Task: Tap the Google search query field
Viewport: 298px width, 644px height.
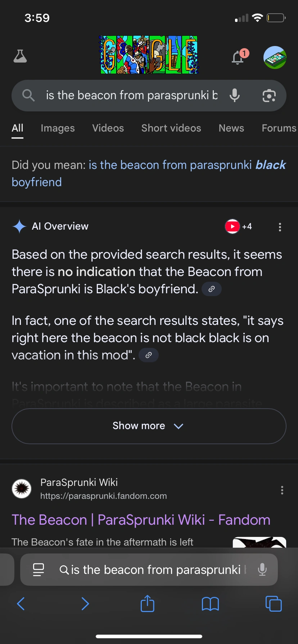Action: coord(131,95)
